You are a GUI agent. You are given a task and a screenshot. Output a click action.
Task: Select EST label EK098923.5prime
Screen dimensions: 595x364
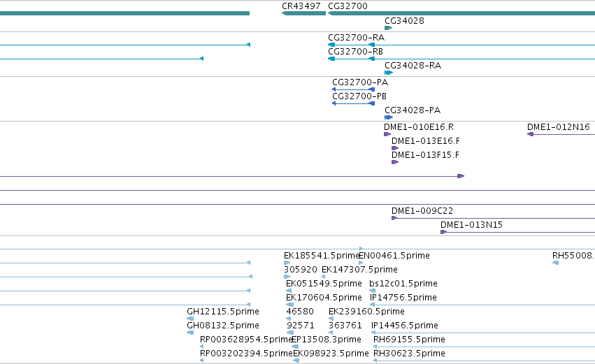click(331, 354)
